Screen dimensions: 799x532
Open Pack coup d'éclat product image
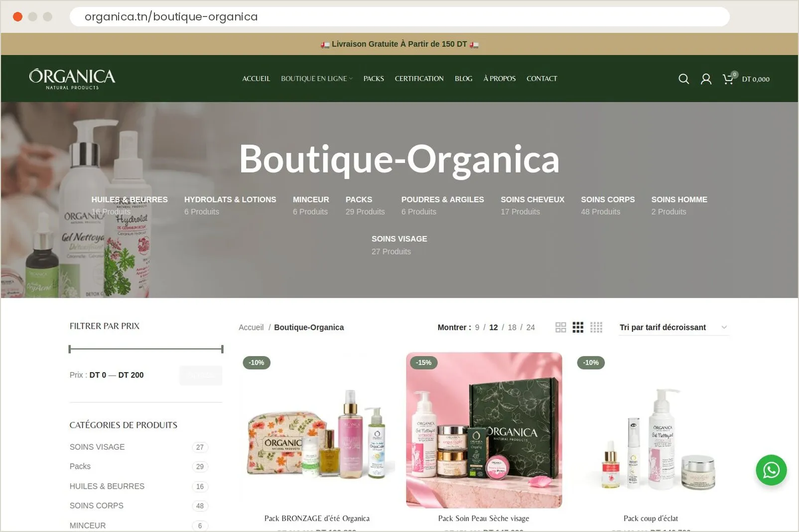coord(651,430)
